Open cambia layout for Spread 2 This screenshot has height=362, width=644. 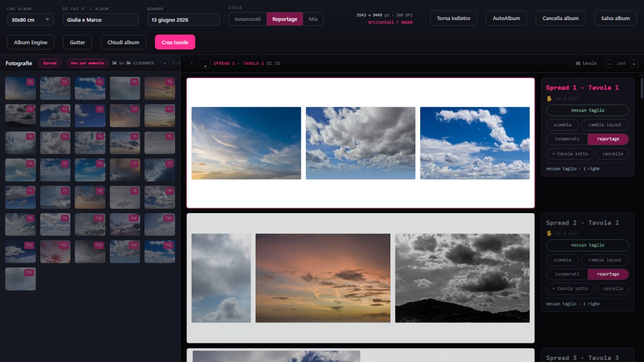(605, 260)
